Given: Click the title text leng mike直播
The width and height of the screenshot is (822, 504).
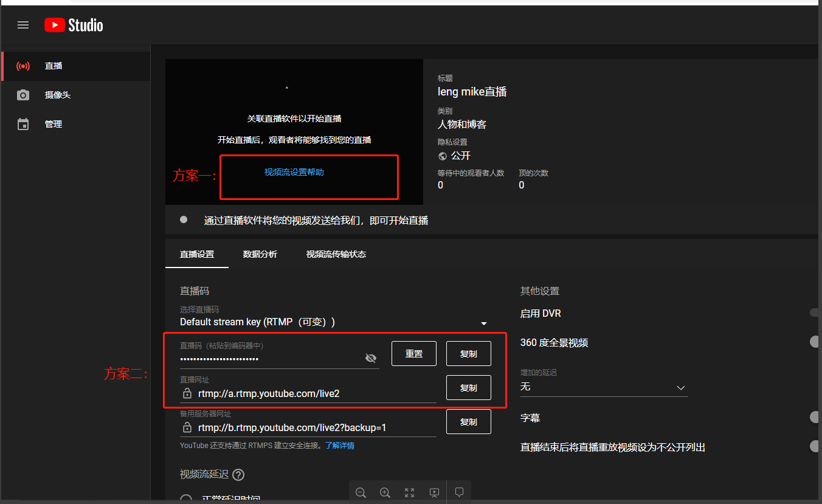Looking at the screenshot, I should click(472, 92).
